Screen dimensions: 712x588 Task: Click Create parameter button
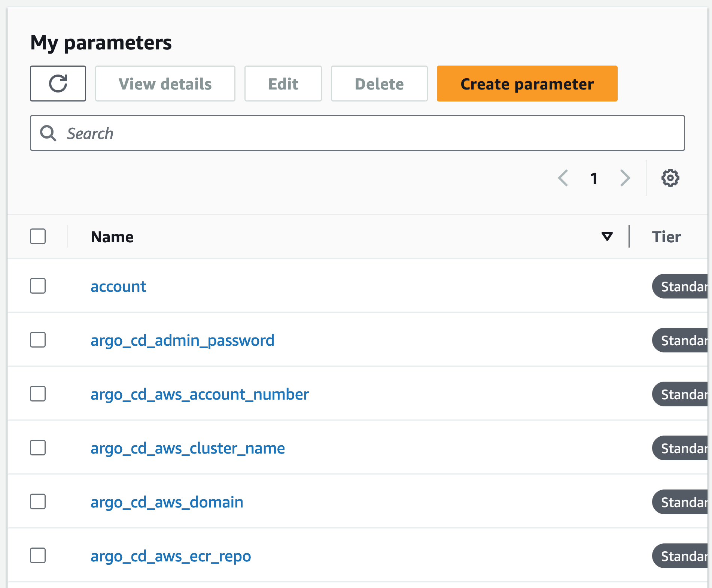(527, 84)
